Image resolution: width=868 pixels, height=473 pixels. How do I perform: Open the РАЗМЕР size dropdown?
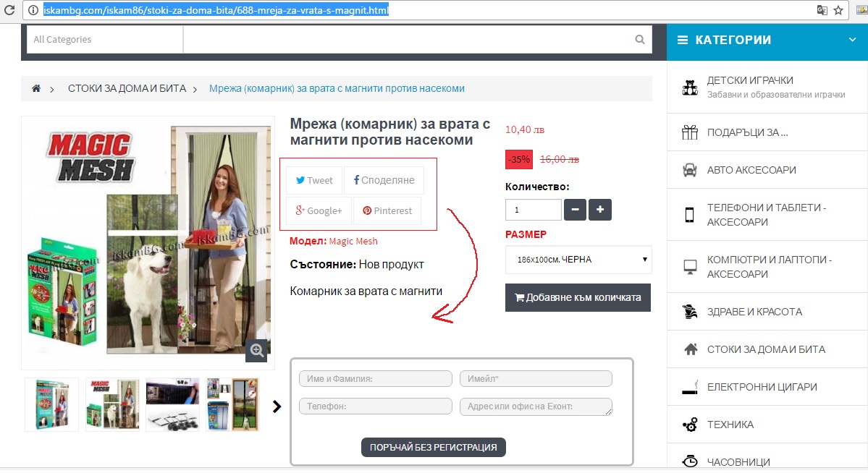click(578, 260)
